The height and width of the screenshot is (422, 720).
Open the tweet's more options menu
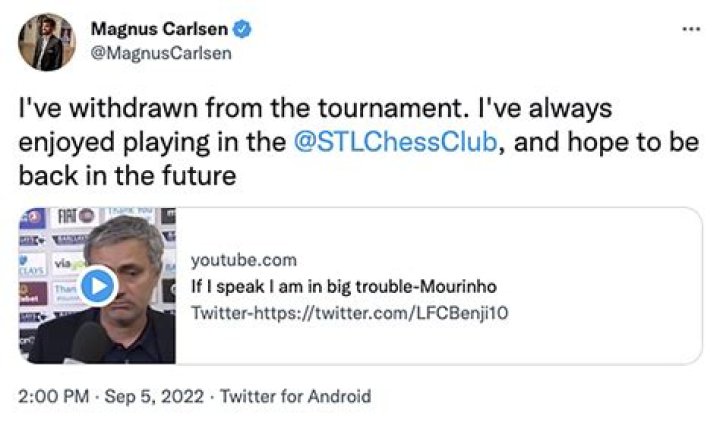690,29
